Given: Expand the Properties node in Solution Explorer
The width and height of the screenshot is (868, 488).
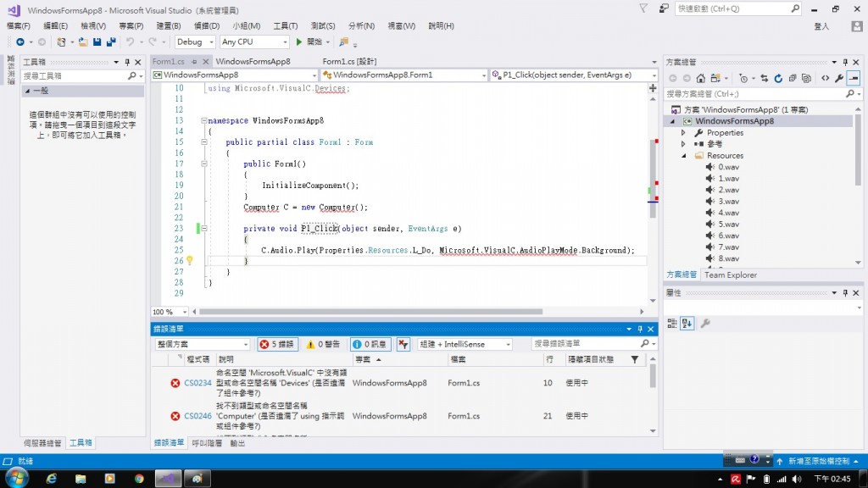Looking at the screenshot, I should point(683,133).
